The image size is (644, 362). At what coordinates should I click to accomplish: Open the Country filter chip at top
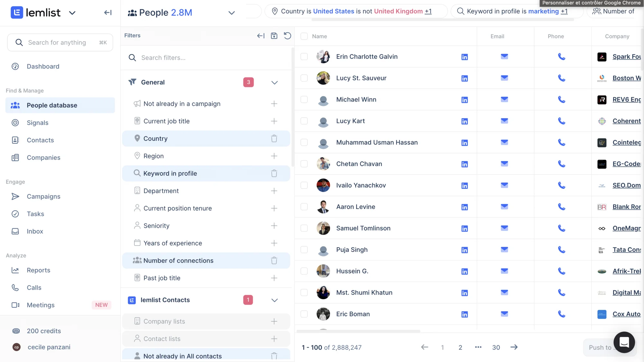(x=356, y=11)
